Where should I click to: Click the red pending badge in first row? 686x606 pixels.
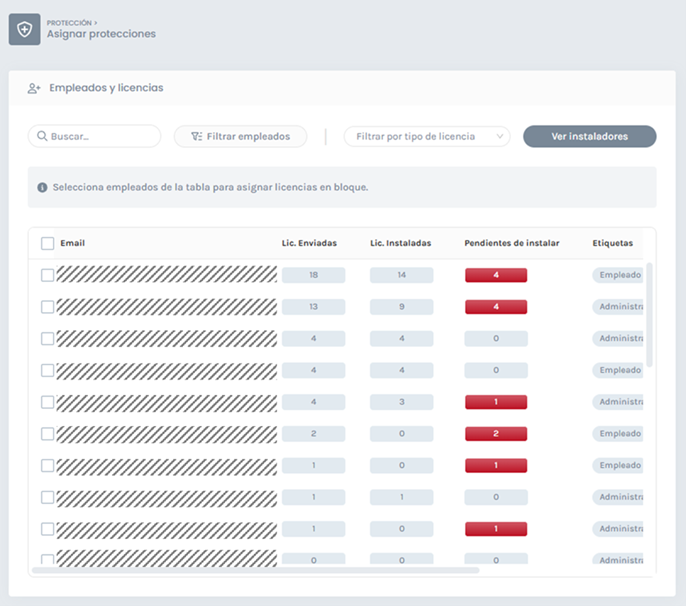click(x=495, y=275)
